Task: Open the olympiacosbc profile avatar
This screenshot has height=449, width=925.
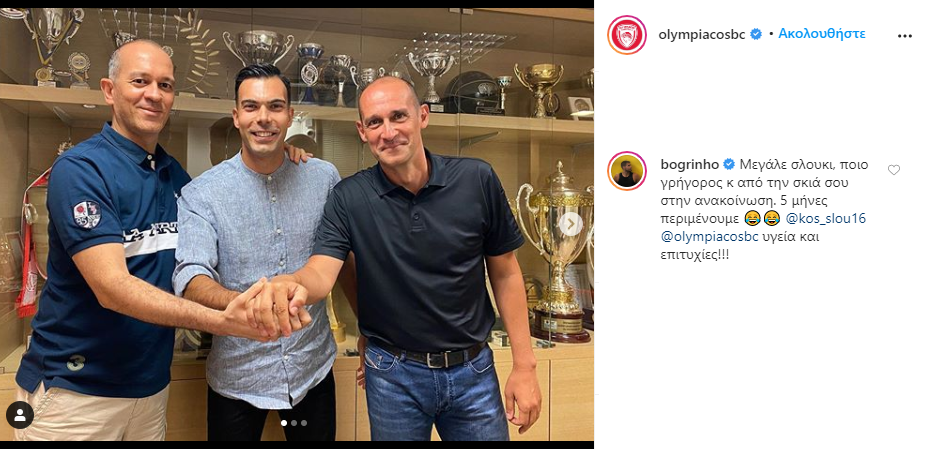Action: coord(626,35)
